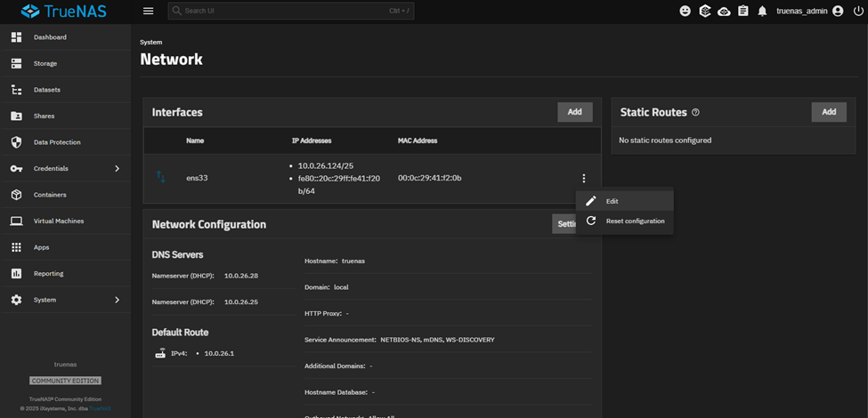Expand the System sidebar submenu
868x418 pixels.
pos(117,300)
